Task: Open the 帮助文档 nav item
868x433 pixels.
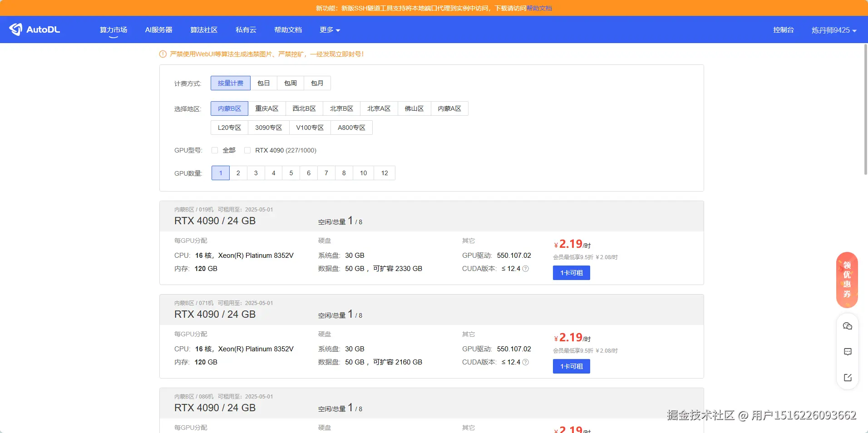Action: (x=288, y=30)
